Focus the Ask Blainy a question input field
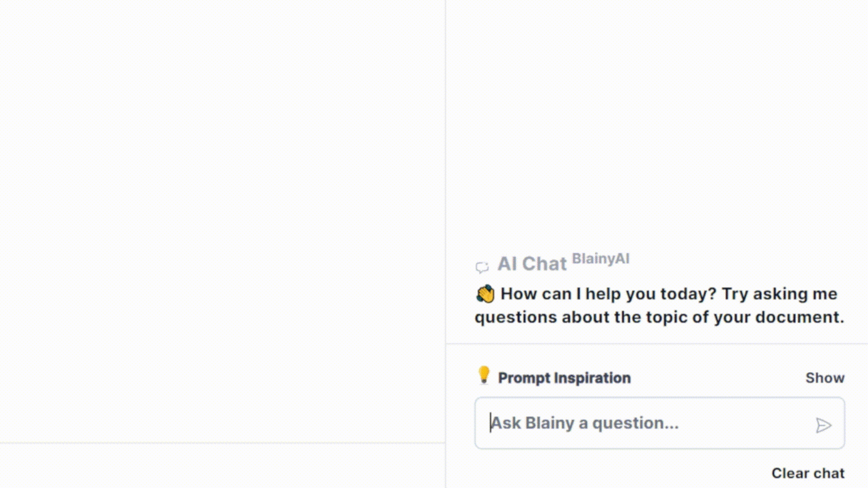 click(x=622, y=423)
